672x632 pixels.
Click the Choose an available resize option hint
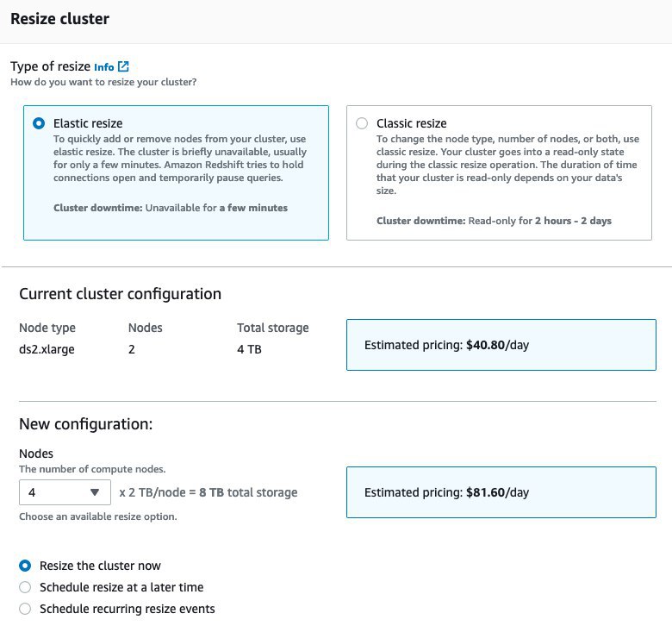coord(97,516)
